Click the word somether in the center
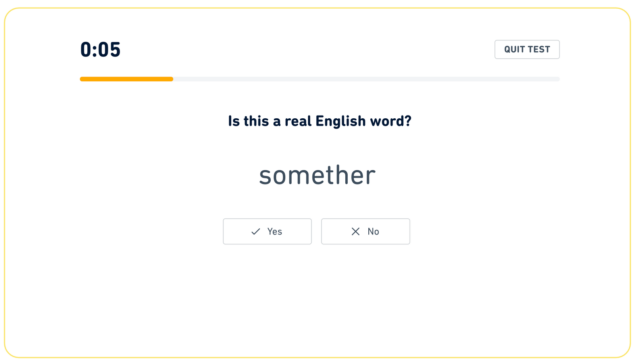Image resolution: width=635 pixels, height=364 pixels. click(317, 175)
